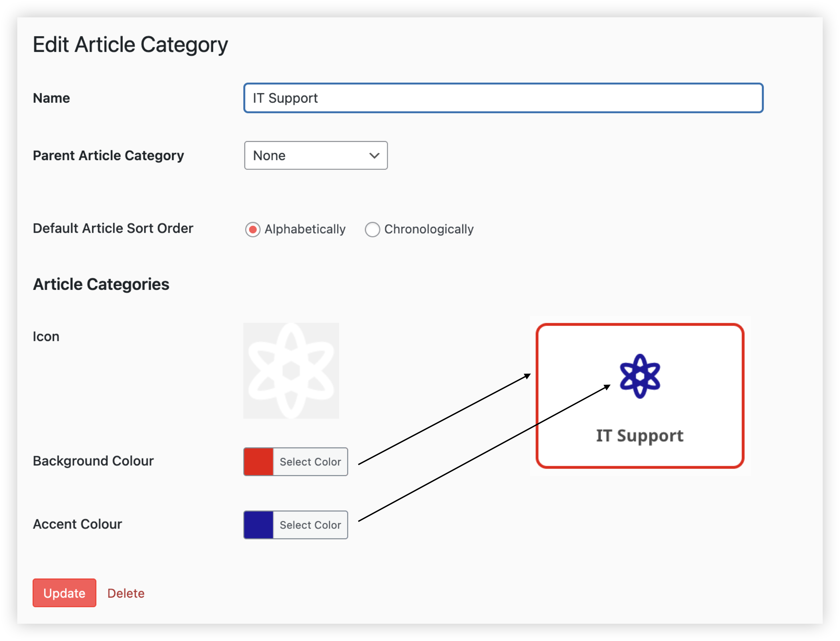This screenshot has height=641, width=840.
Task: Click the Article Categories section heading
Action: pos(101,284)
